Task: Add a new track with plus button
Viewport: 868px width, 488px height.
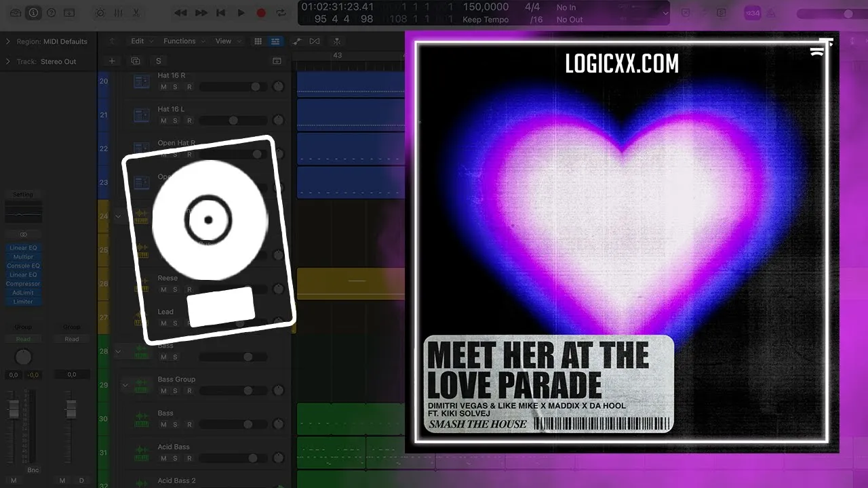Action: click(113, 61)
